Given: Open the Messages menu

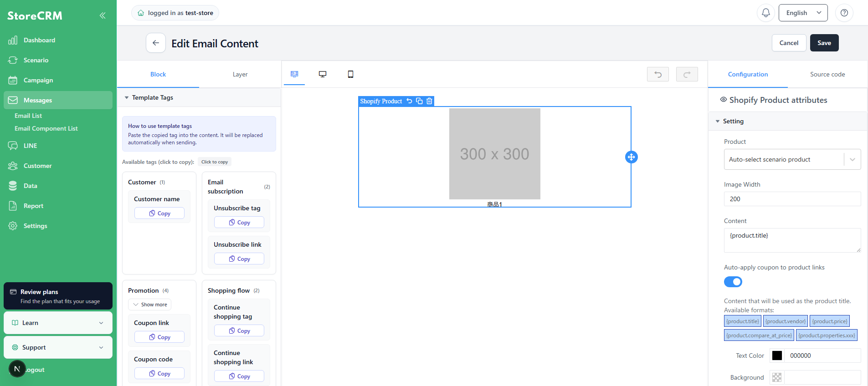Looking at the screenshot, I should [x=58, y=100].
